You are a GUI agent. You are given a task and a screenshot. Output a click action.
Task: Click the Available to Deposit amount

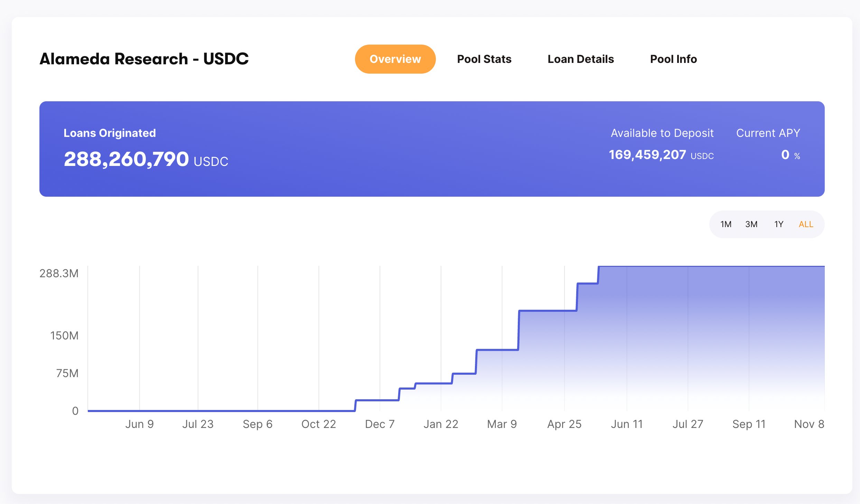[647, 155]
